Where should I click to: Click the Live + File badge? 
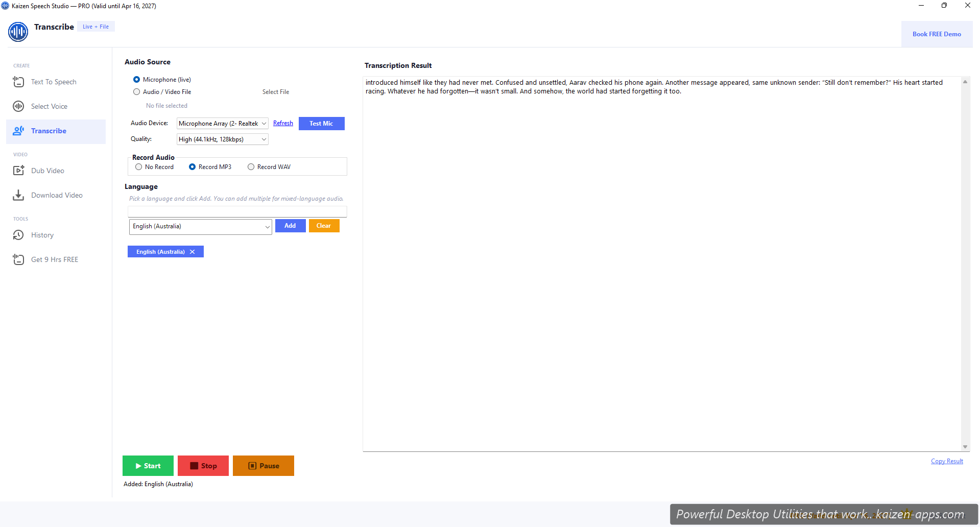pyautogui.click(x=95, y=26)
